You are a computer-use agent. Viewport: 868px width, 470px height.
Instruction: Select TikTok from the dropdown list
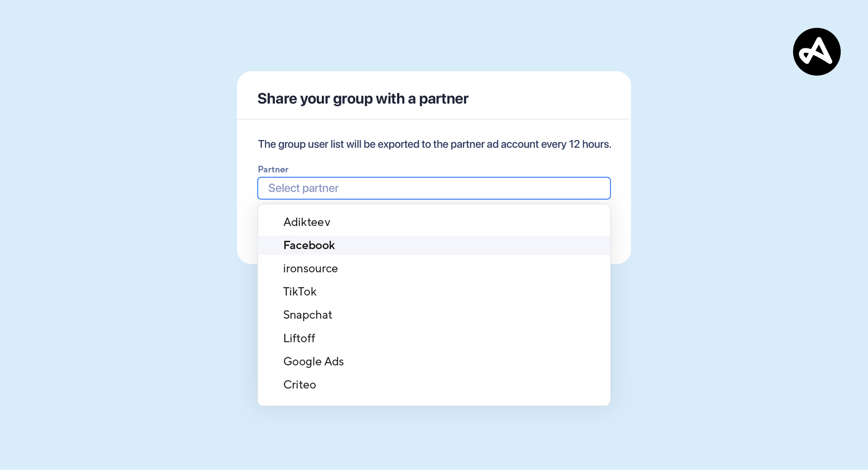pos(300,291)
